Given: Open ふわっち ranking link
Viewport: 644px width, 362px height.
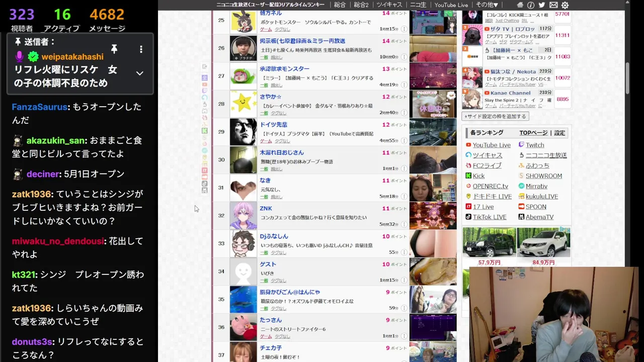Looking at the screenshot, I should (x=537, y=165).
